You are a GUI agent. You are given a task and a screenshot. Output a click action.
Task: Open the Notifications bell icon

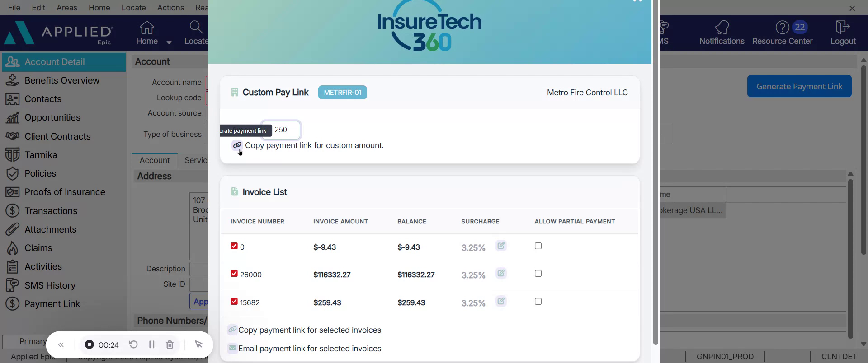[722, 28]
